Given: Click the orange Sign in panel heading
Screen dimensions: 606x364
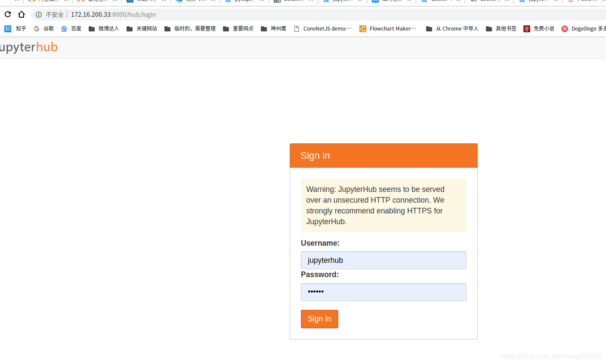Looking at the screenshot, I should pos(383,155).
